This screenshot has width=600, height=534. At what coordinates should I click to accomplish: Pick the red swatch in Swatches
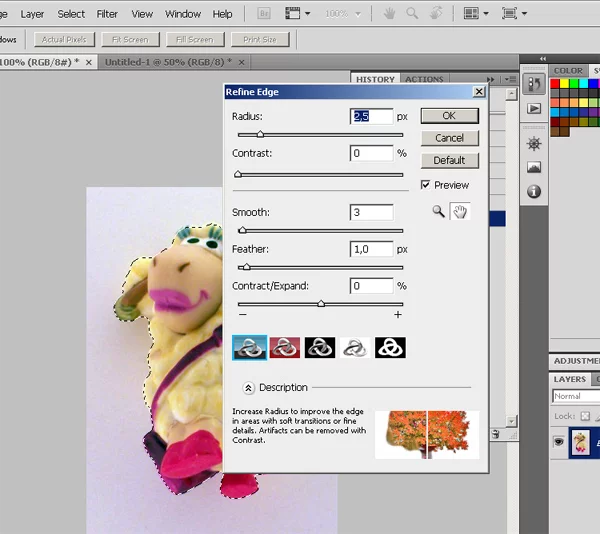click(555, 83)
